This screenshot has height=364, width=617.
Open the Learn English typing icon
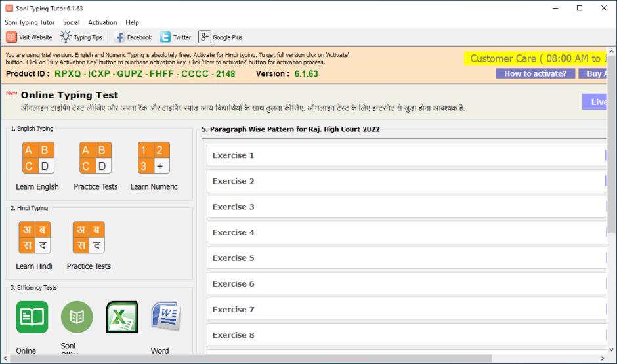(x=38, y=158)
